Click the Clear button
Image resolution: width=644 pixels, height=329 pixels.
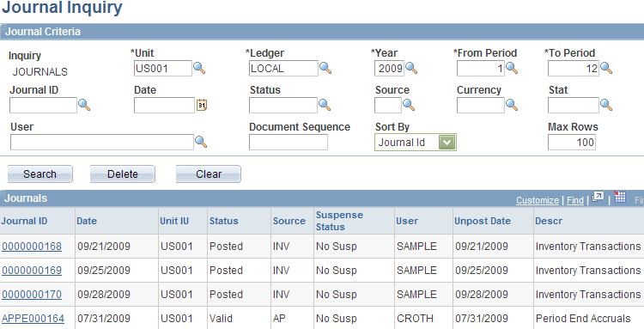point(209,174)
